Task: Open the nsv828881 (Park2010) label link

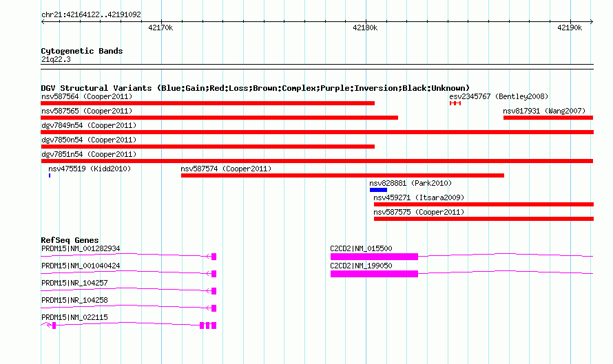Action: click(411, 183)
